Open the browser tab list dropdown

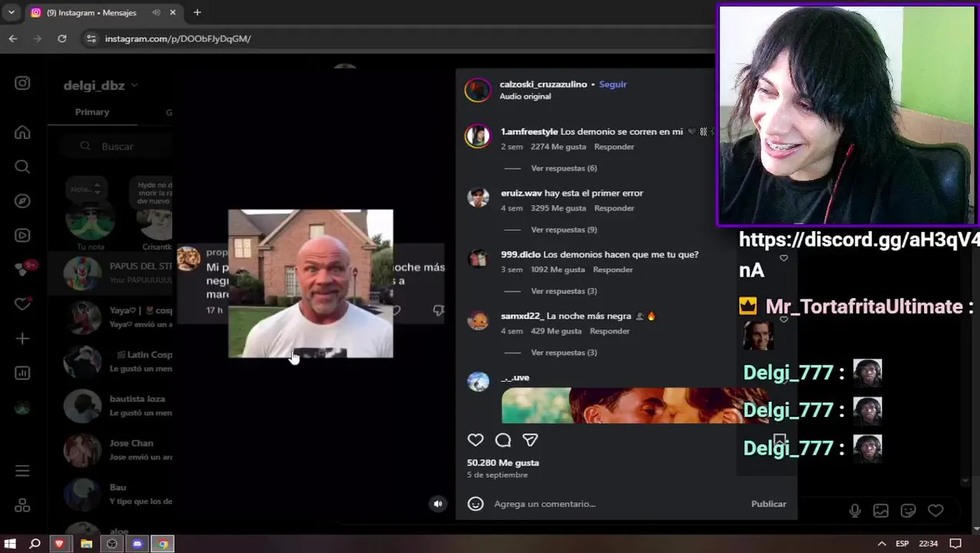coord(11,12)
